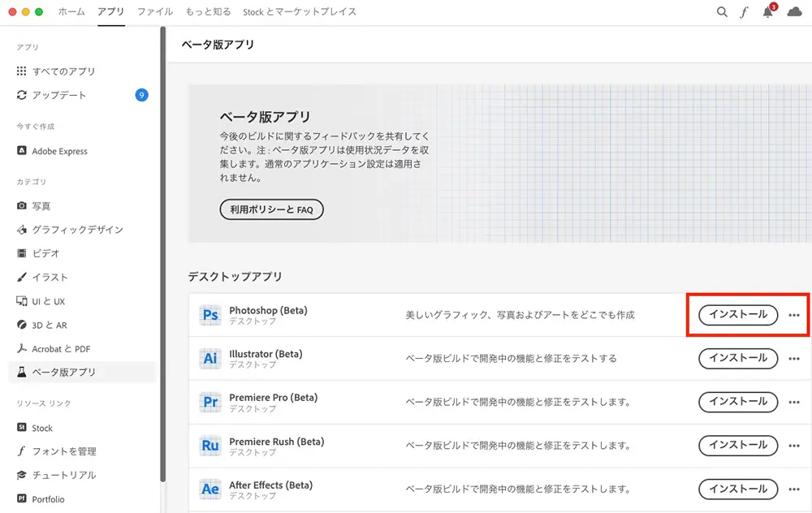Image resolution: width=812 pixels, height=513 pixels.
Task: Click the フォントを管理 f icon
Action: pos(21,450)
